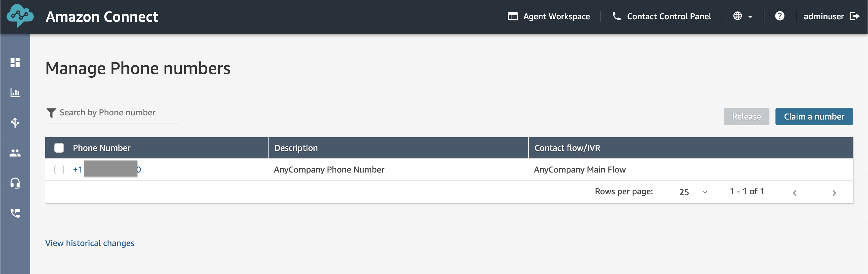Click the Release button

746,117
